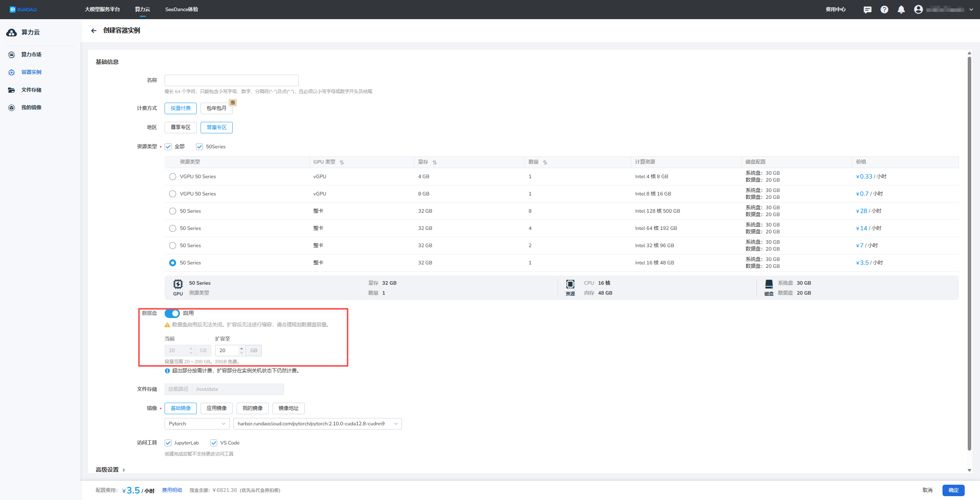This screenshot has height=500, width=980.
Task: Sort by 显存 column icon
Action: [434, 162]
